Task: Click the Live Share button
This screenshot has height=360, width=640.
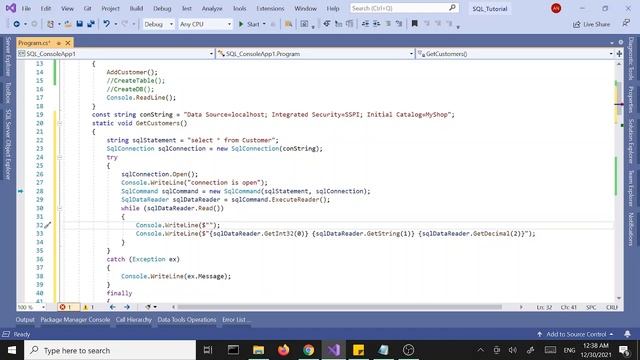Action: click(x=591, y=24)
